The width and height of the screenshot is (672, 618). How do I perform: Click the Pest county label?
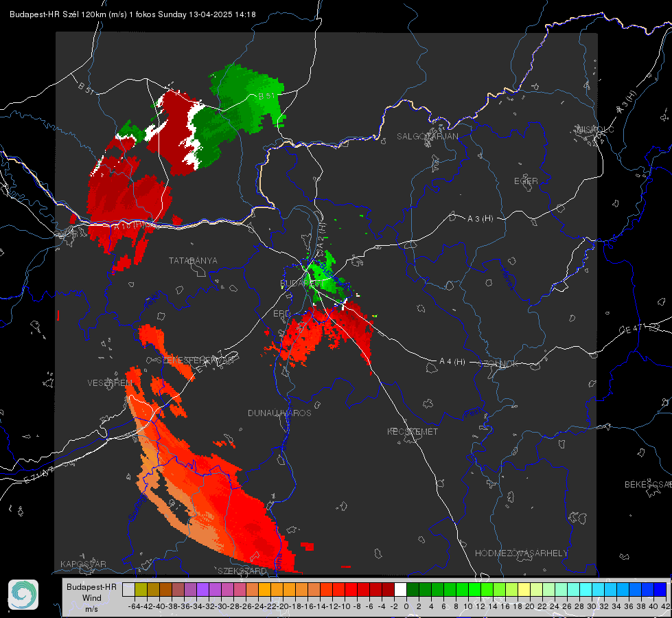473,413
